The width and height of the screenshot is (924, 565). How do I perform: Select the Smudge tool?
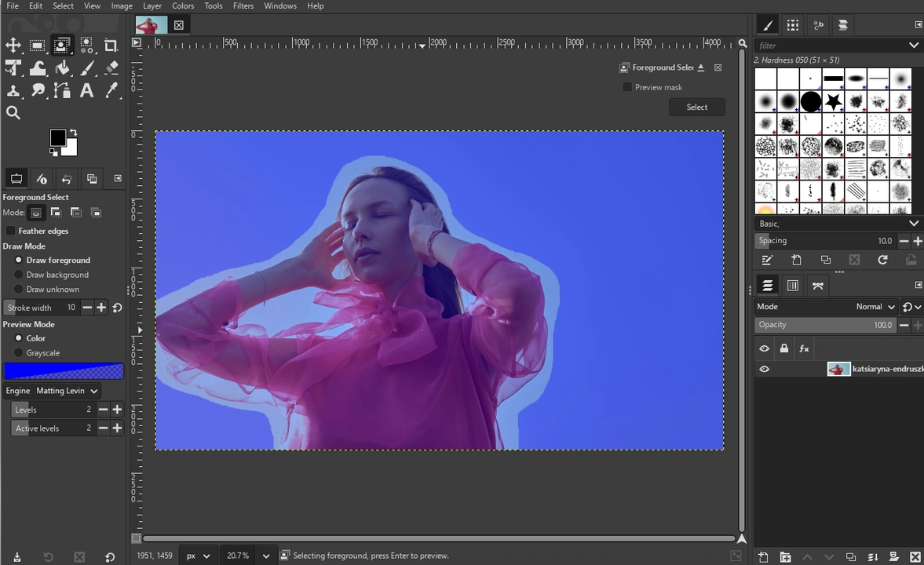(37, 91)
